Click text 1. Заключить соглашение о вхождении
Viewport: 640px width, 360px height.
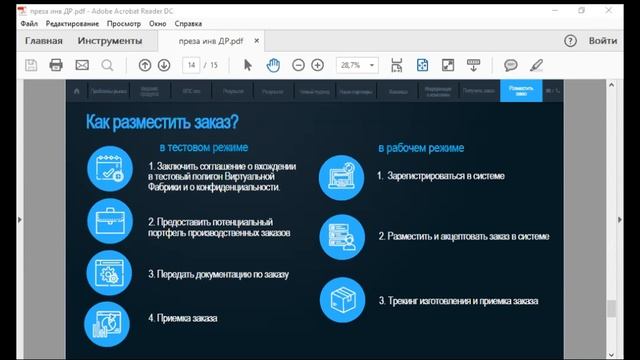point(222,177)
